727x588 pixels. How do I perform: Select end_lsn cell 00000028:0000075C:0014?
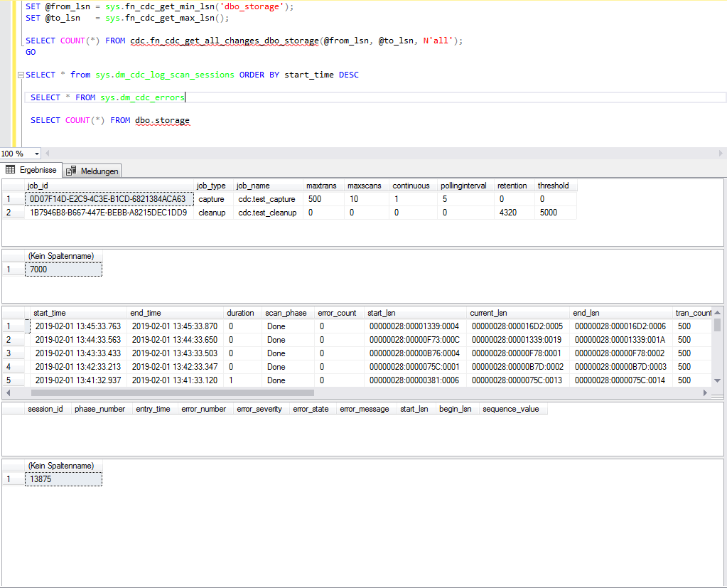click(621, 380)
